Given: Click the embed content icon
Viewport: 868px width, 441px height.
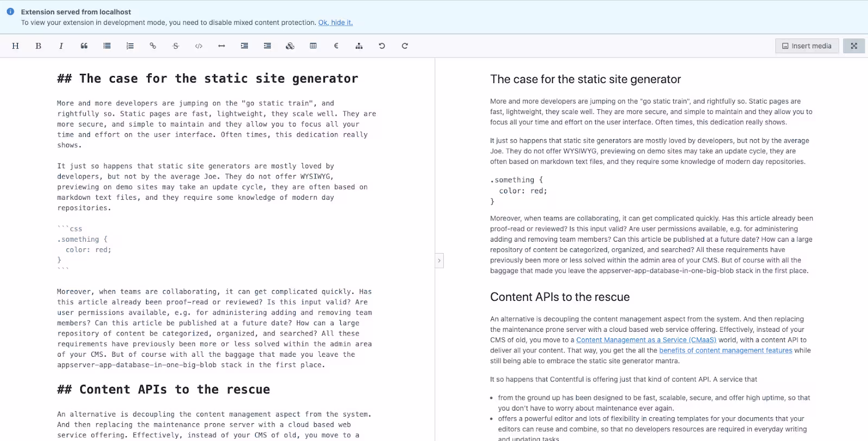Looking at the screenshot, I should click(x=290, y=46).
